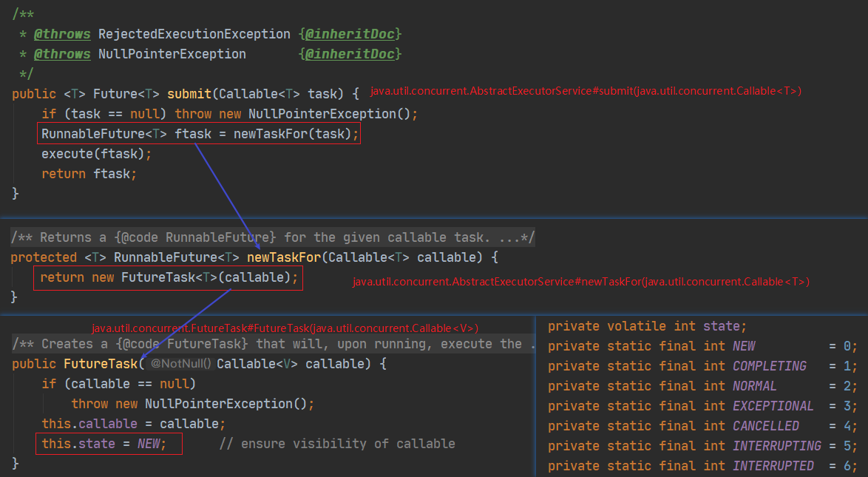Click 'if (callable == null)' in constructor
Screen dimensions: 868x477
[118, 384]
